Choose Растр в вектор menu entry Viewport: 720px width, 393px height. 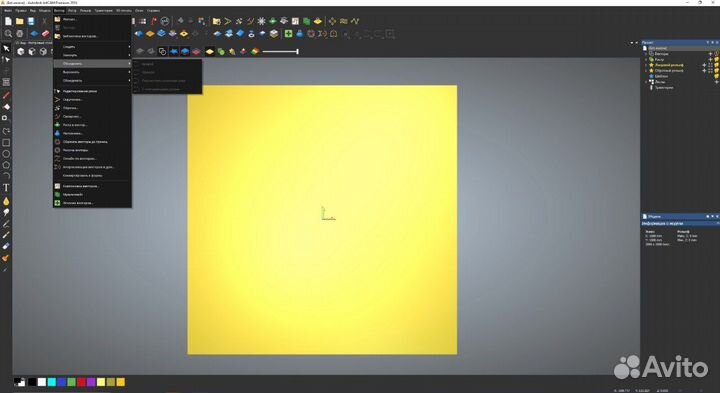coord(92,125)
